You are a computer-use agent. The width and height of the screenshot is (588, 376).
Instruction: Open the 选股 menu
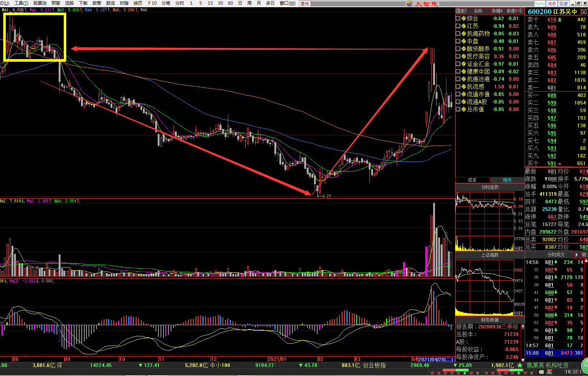tap(69, 3)
